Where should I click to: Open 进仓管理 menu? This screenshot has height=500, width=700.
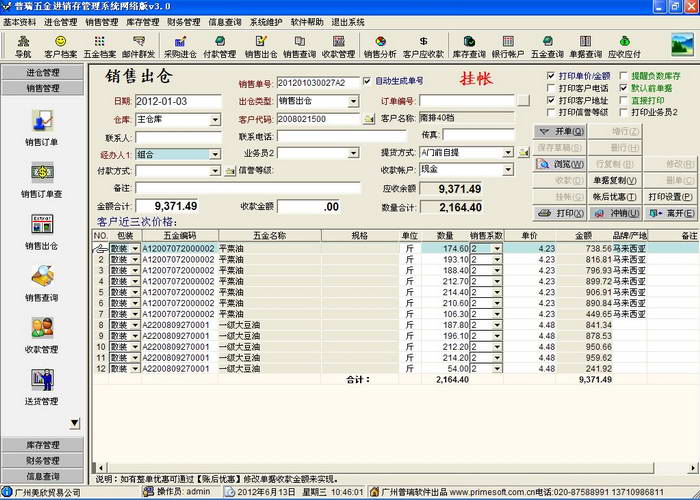tap(60, 22)
